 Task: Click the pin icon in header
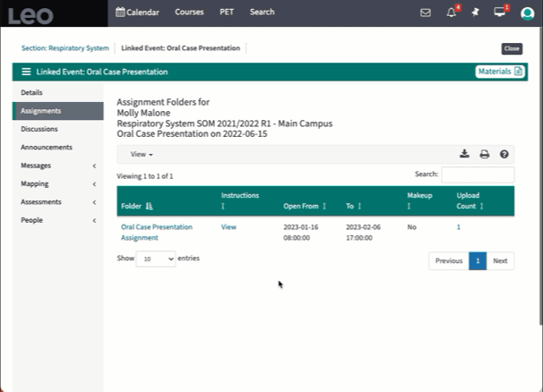[x=475, y=13]
